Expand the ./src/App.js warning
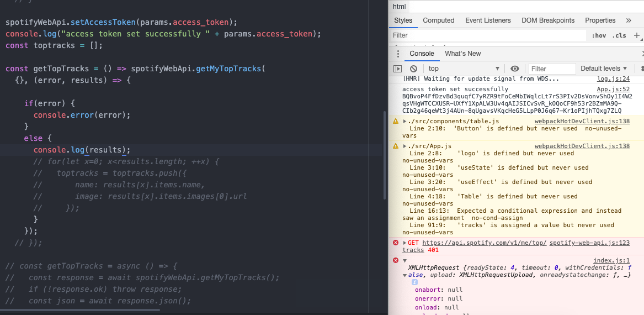This screenshot has width=644, height=315. (x=405, y=146)
